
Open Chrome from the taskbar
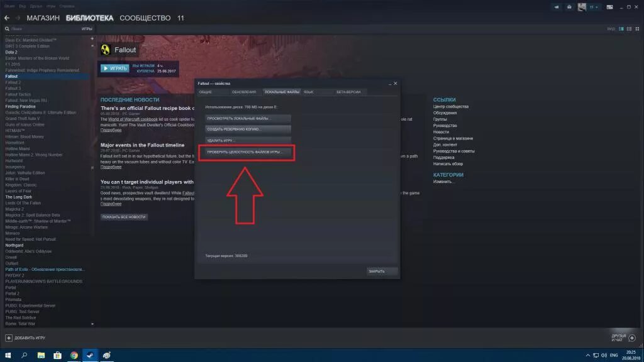tap(74, 355)
